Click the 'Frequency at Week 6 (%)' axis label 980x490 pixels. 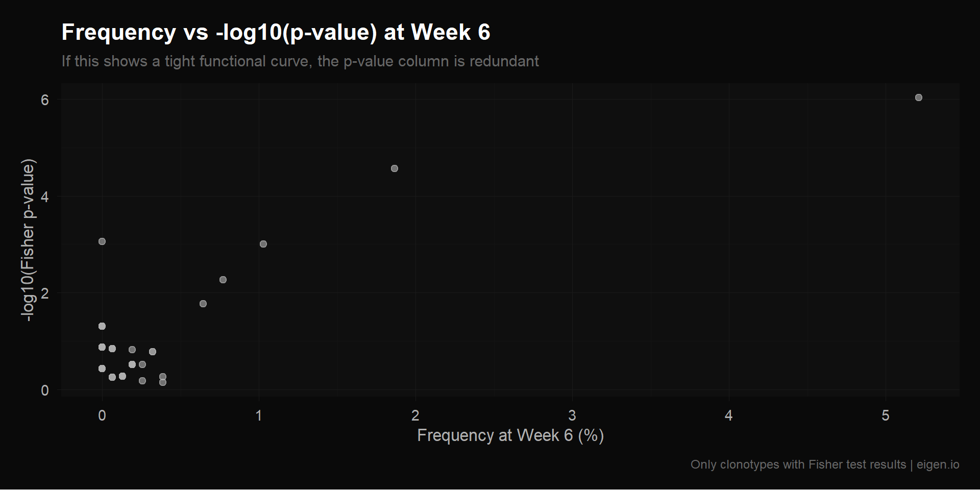coord(510,435)
